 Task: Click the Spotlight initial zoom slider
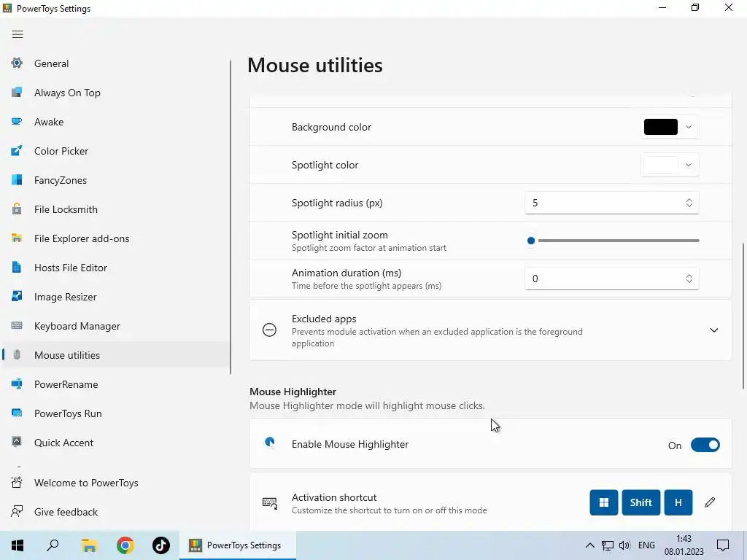(x=613, y=241)
